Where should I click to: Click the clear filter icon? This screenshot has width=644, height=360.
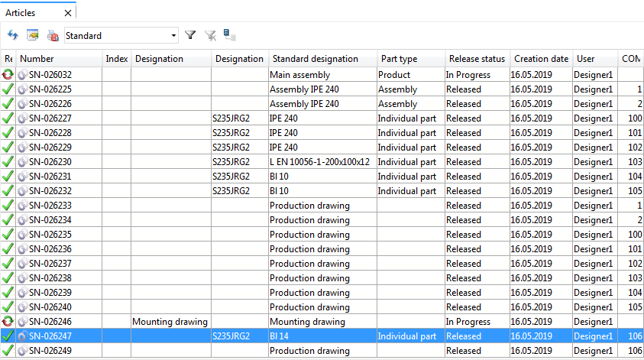211,35
